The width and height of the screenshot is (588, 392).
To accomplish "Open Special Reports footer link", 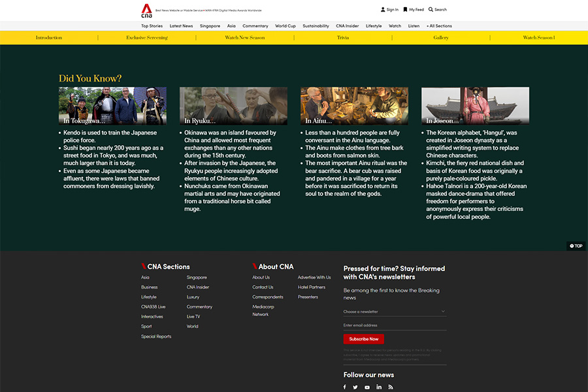I will coord(156,336).
